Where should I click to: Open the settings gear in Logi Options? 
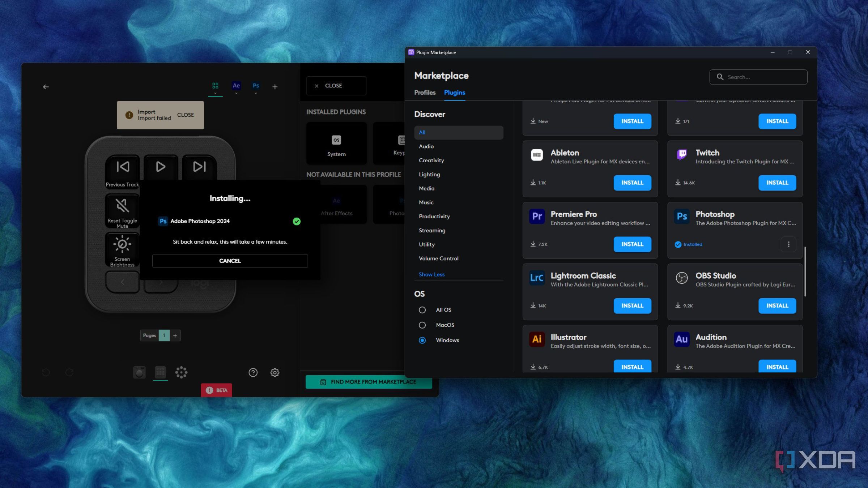pyautogui.click(x=275, y=372)
